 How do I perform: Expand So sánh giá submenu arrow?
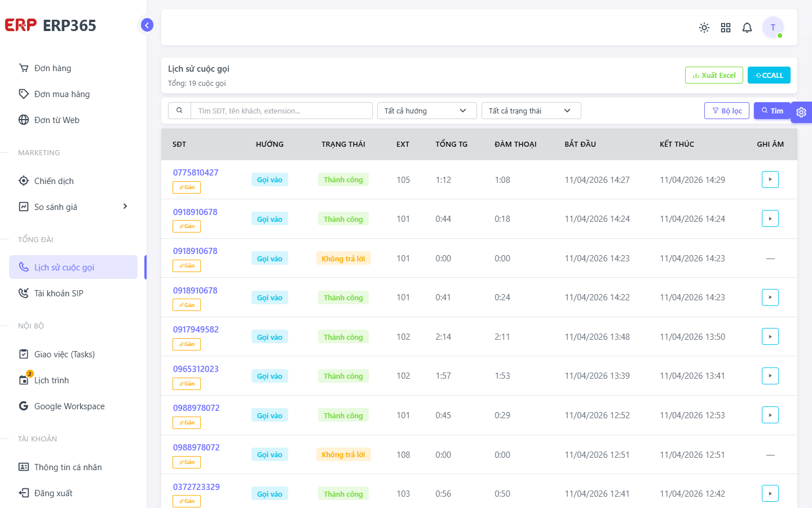point(125,207)
